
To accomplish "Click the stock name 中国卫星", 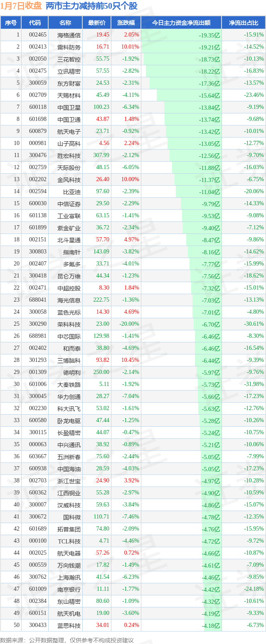I will [69, 107].
